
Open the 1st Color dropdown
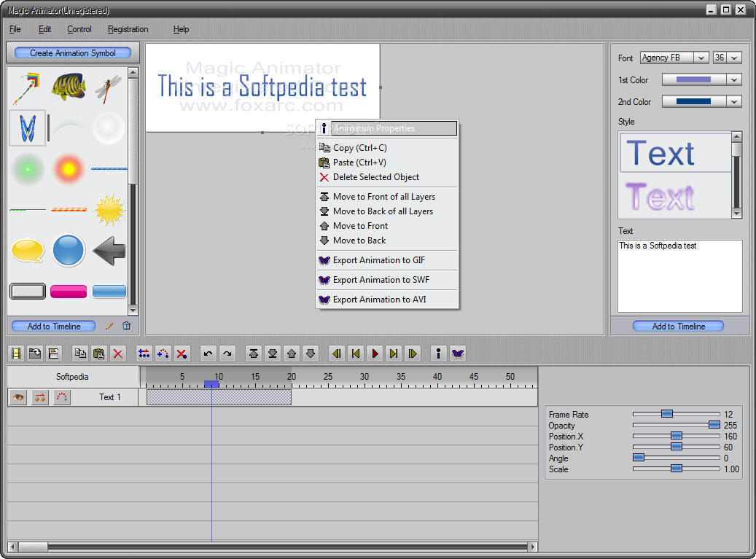pos(734,80)
